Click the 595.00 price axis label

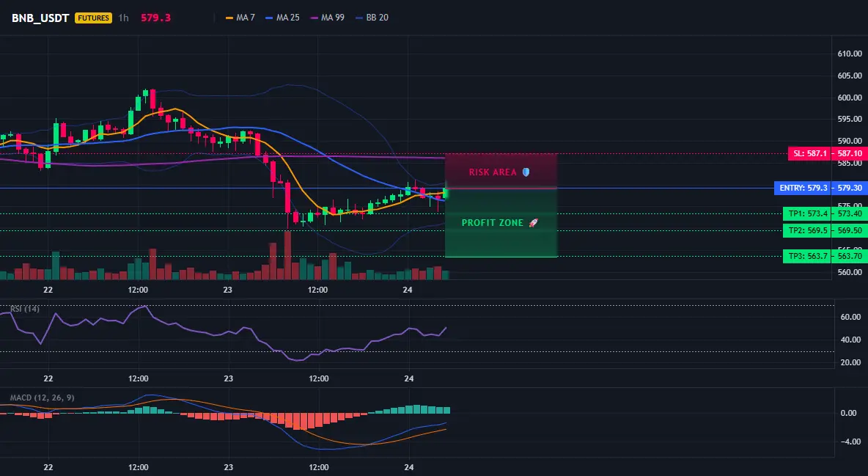(850, 119)
